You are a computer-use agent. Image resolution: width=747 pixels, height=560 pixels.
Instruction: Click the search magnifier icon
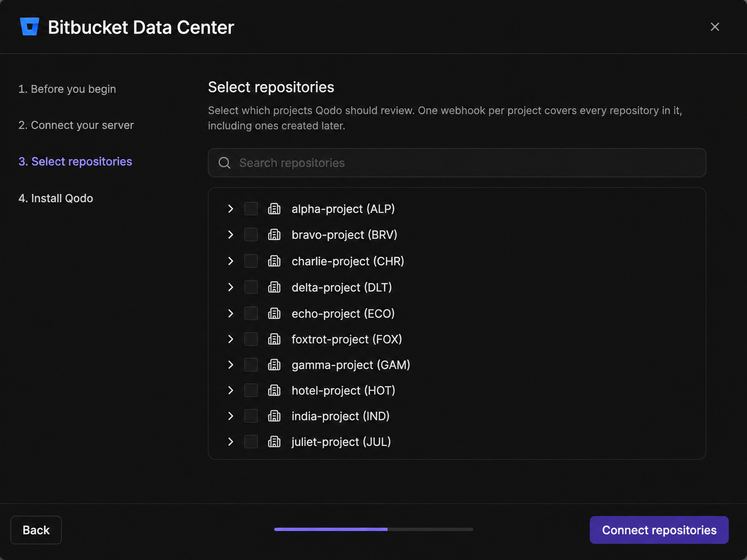point(224,163)
